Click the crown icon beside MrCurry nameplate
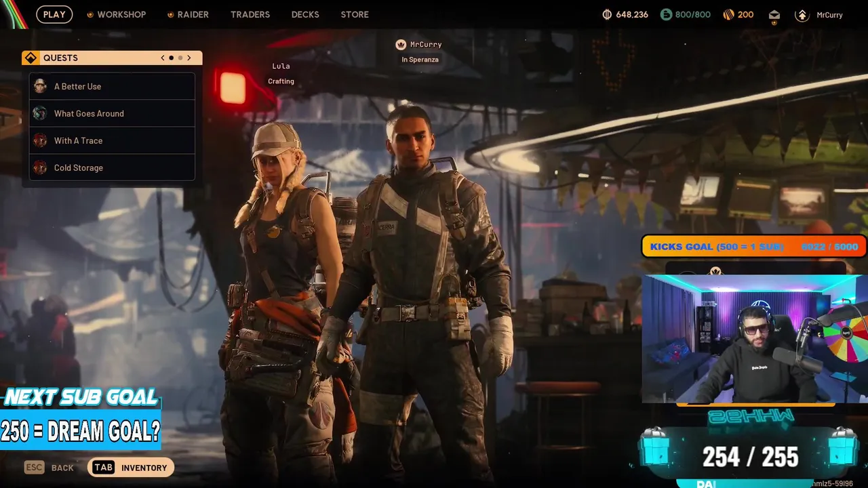The image size is (868, 488). 401,45
